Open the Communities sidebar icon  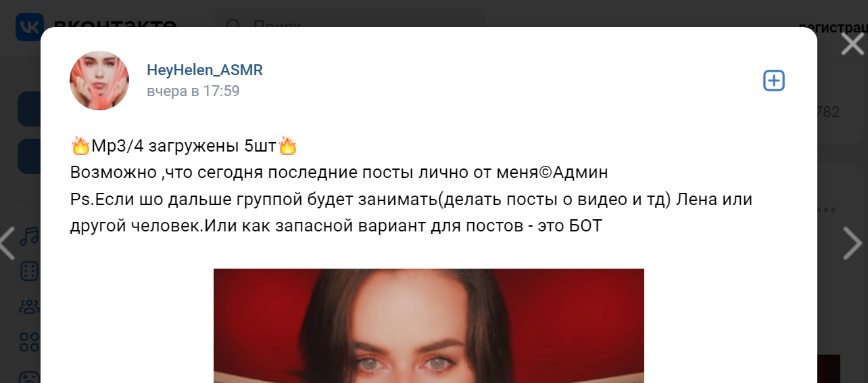tap(29, 307)
